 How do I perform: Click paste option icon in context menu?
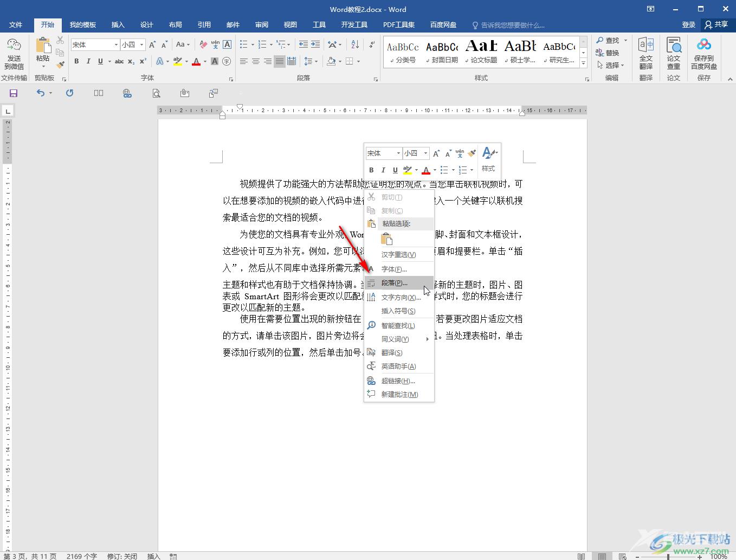tap(386, 239)
